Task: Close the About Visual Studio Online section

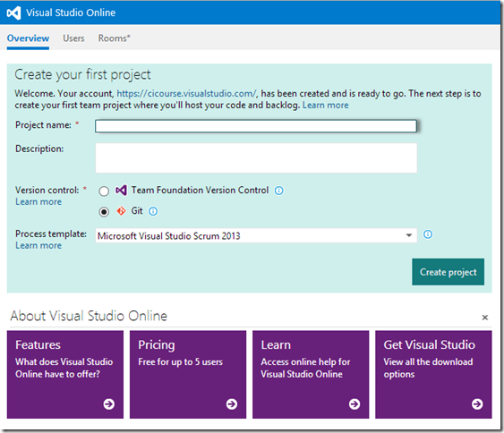Action: click(484, 318)
